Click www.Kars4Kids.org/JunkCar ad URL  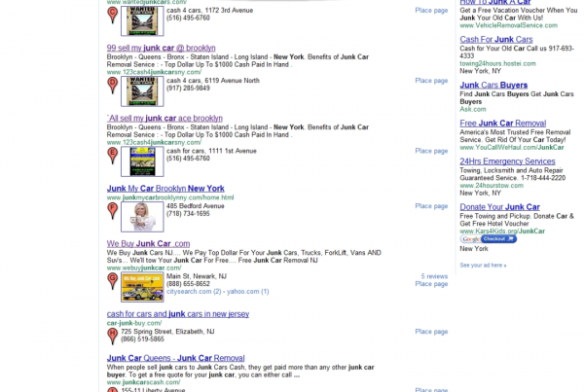tap(502, 232)
